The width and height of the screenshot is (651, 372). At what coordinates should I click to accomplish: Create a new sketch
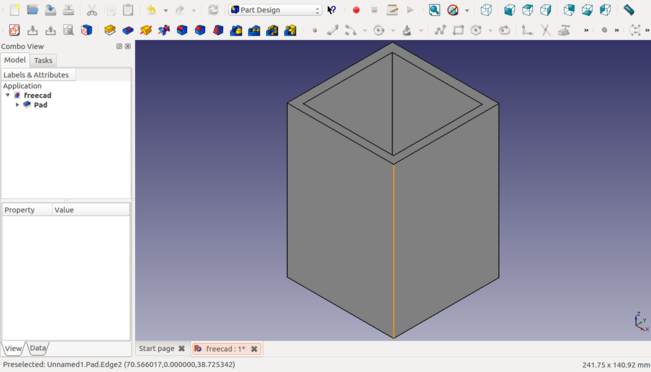pos(14,30)
